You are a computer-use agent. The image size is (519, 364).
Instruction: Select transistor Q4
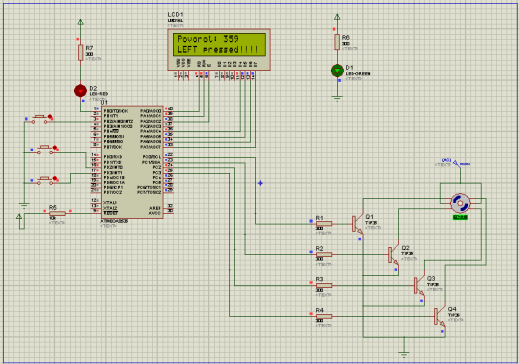tap(440, 316)
